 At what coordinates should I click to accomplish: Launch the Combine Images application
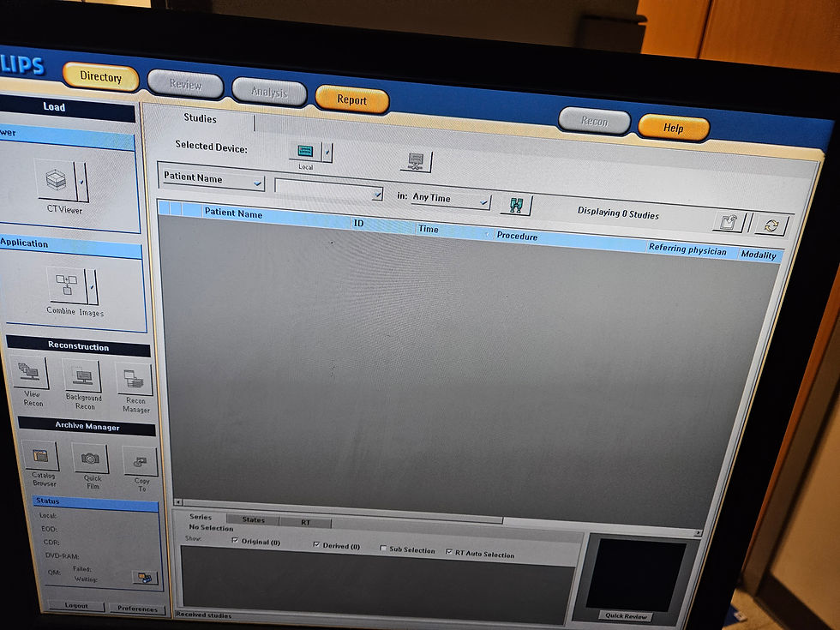pyautogui.click(x=67, y=285)
